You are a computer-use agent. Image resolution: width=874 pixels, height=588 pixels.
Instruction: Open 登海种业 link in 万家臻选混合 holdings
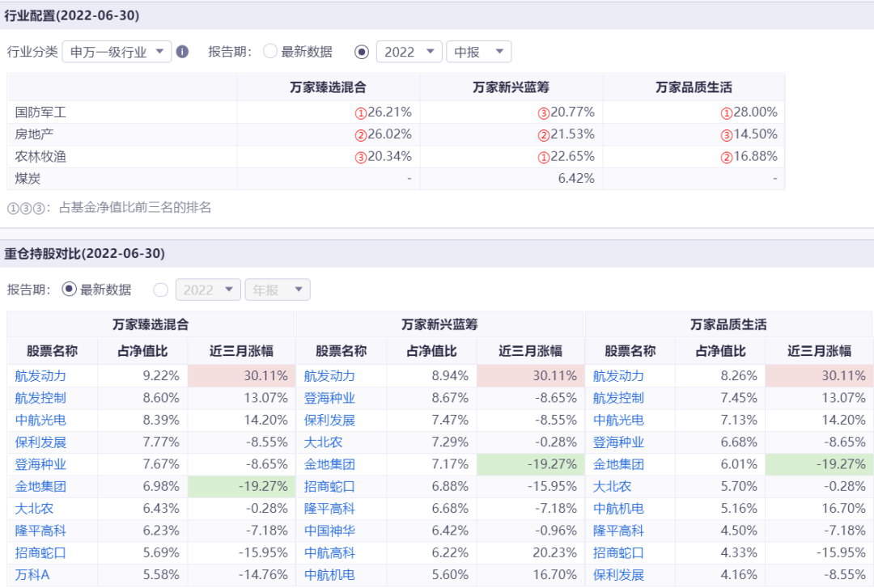click(40, 464)
